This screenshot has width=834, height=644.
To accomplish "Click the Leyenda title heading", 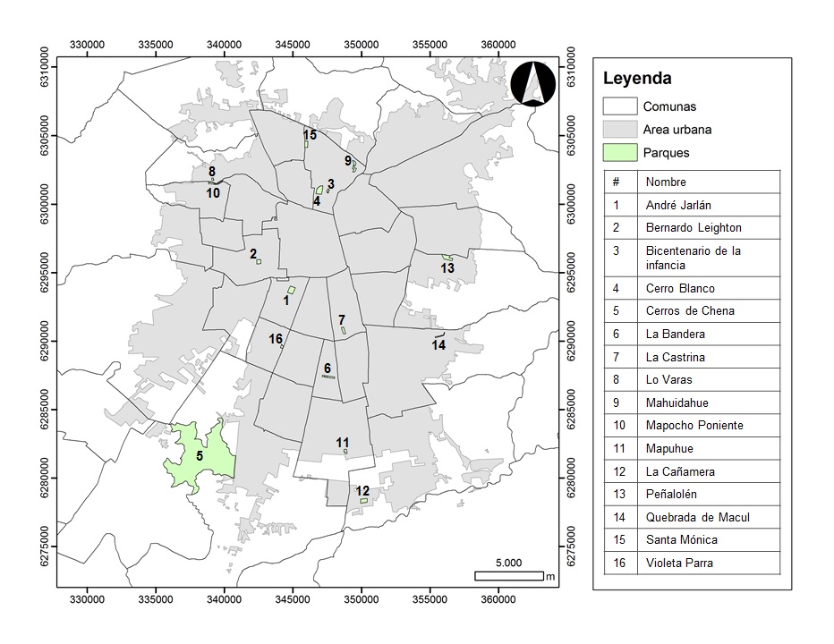I will 637,78.
